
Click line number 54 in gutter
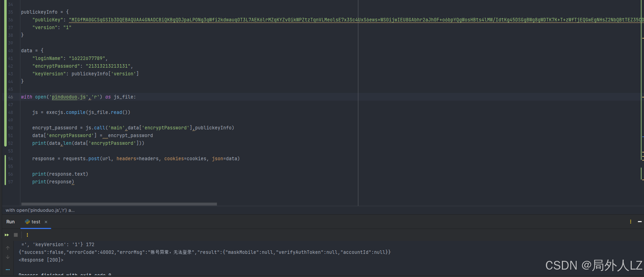pos(11,159)
